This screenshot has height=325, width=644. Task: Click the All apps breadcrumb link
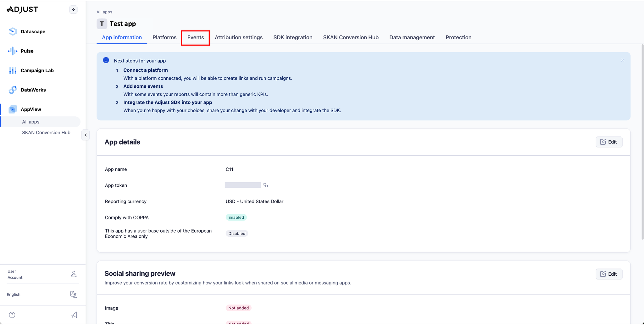coord(104,12)
